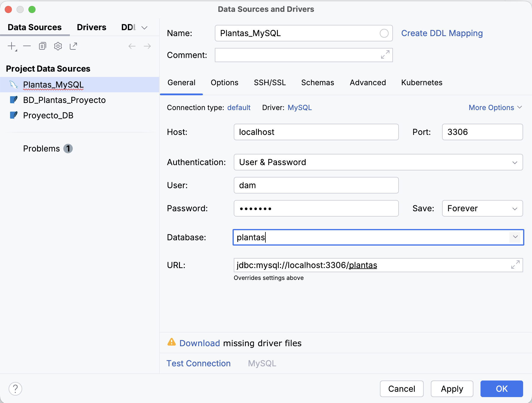Expand the More Options dropdown
This screenshot has width=532, height=403.
click(x=495, y=107)
